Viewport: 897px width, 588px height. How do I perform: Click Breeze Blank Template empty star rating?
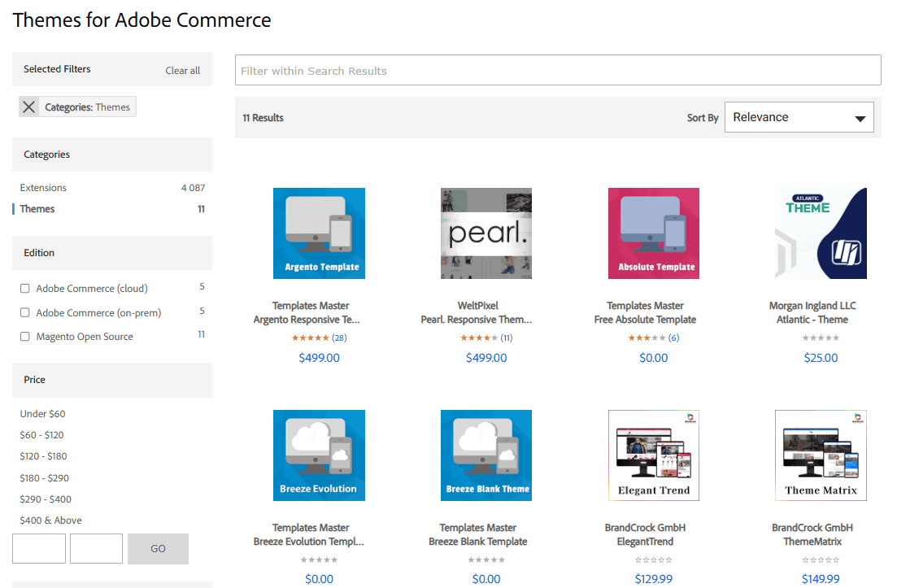(486, 560)
